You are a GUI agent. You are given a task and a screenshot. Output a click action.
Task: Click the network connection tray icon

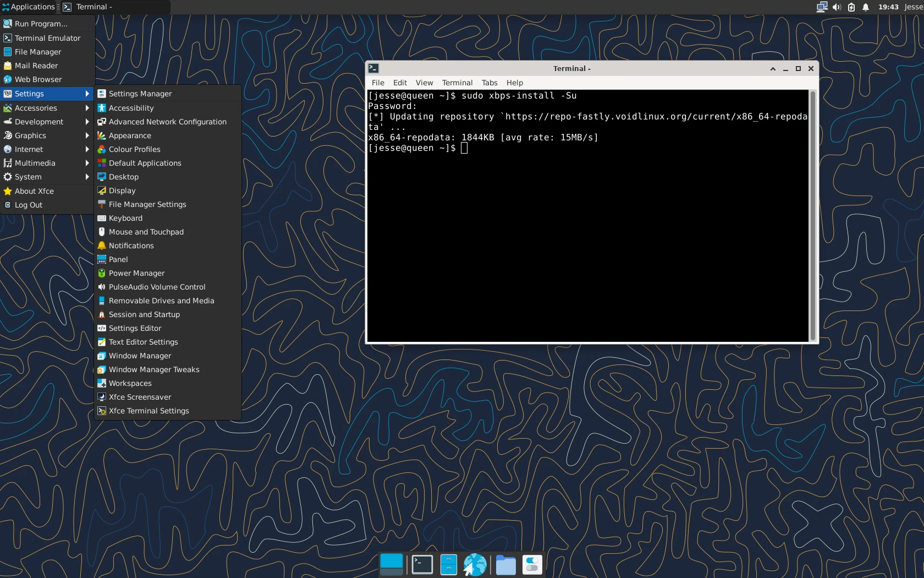click(822, 7)
